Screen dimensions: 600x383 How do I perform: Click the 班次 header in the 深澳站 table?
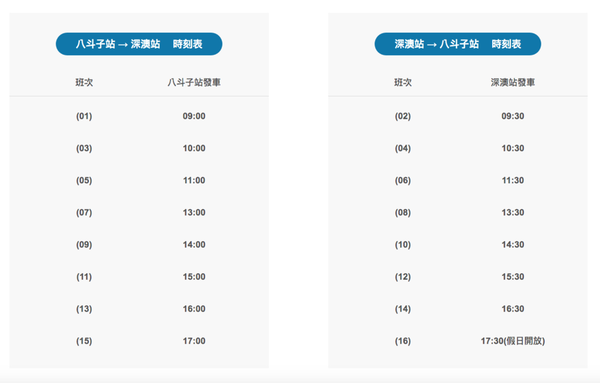point(403,82)
